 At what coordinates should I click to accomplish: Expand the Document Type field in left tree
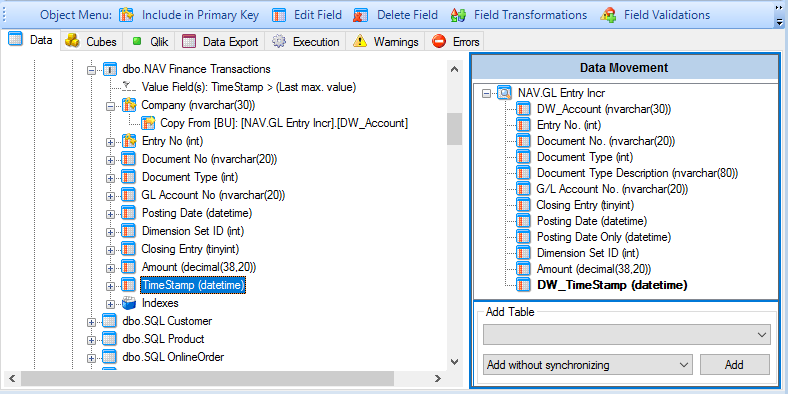point(110,178)
